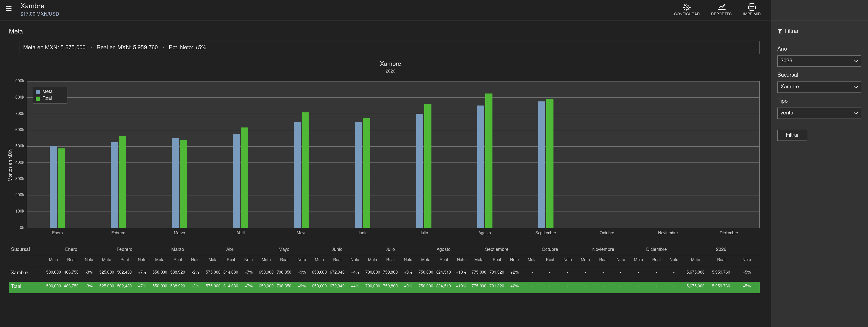
Task: Click the green Real bar for Febrero
Action: [x=122, y=182]
